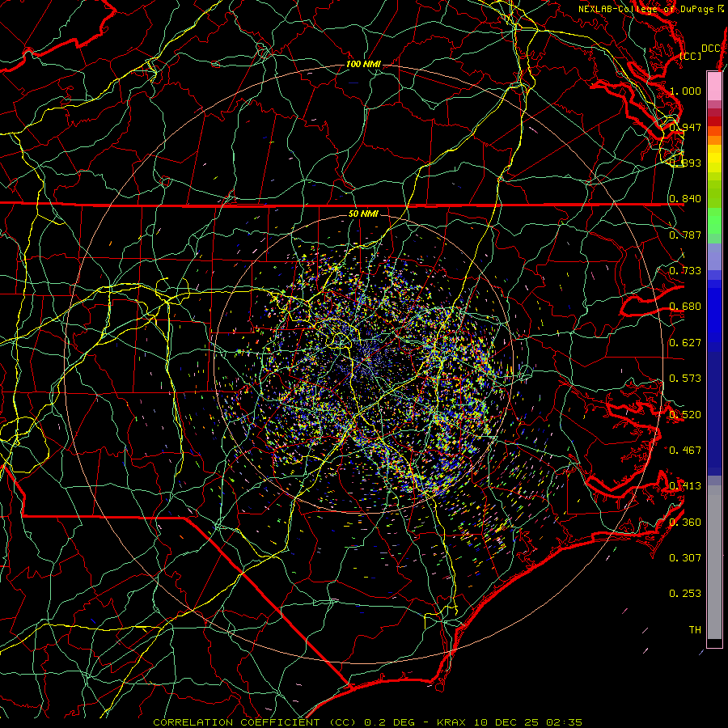Image resolution: width=728 pixels, height=728 pixels.
Task: Click the "DCC" label above the color bar
Action: 710,49
